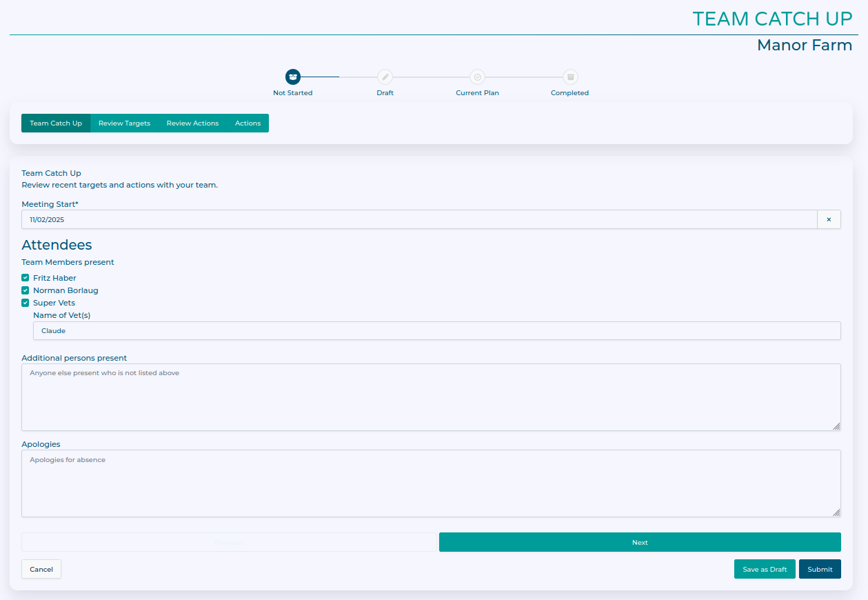Toggle the Norman Borlaug attendee checkbox
This screenshot has width=868, height=600.
click(26, 290)
